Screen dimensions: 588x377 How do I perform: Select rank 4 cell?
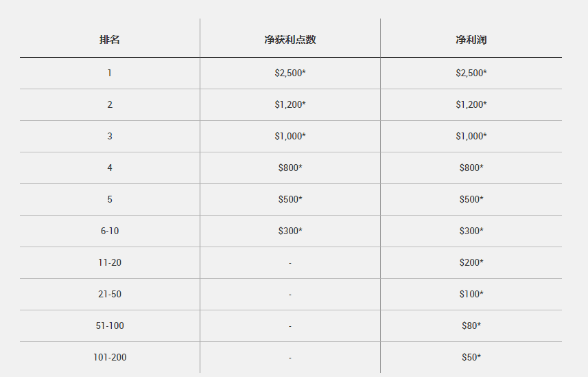(110, 168)
